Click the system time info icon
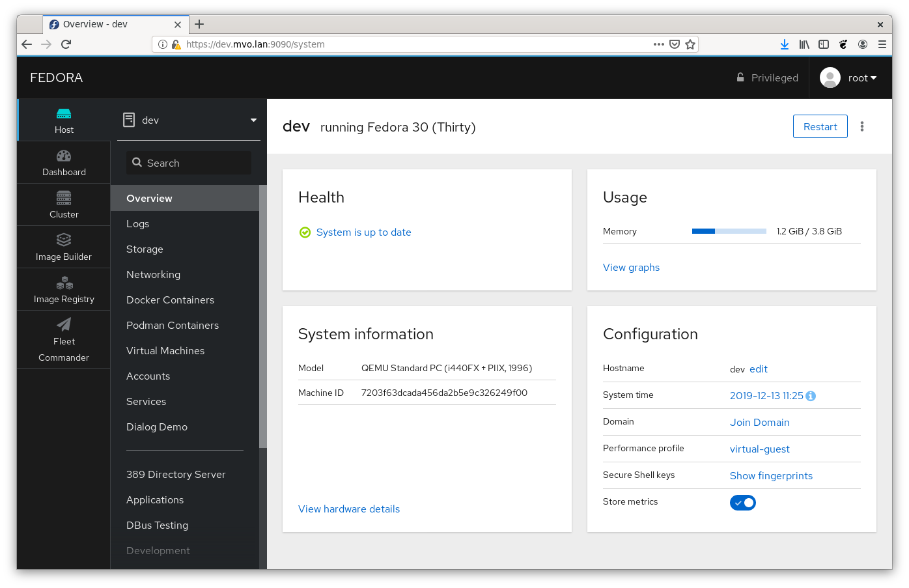This screenshot has height=588, width=909. coord(811,396)
